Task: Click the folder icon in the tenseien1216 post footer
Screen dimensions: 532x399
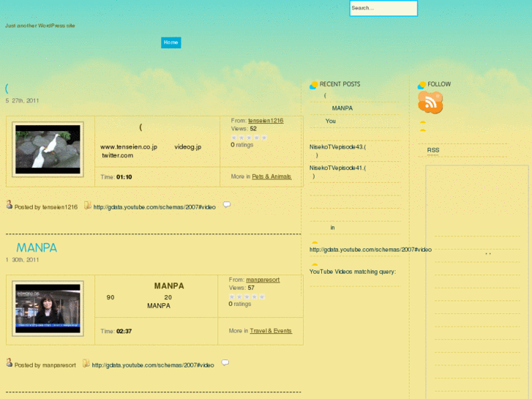Action: [x=88, y=205]
